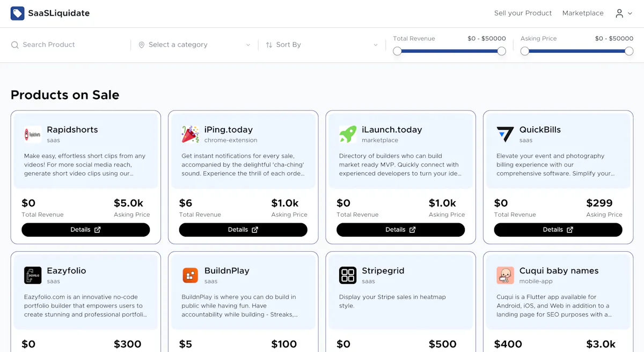
Task: Click the sort arrows icon
Action: click(x=269, y=45)
